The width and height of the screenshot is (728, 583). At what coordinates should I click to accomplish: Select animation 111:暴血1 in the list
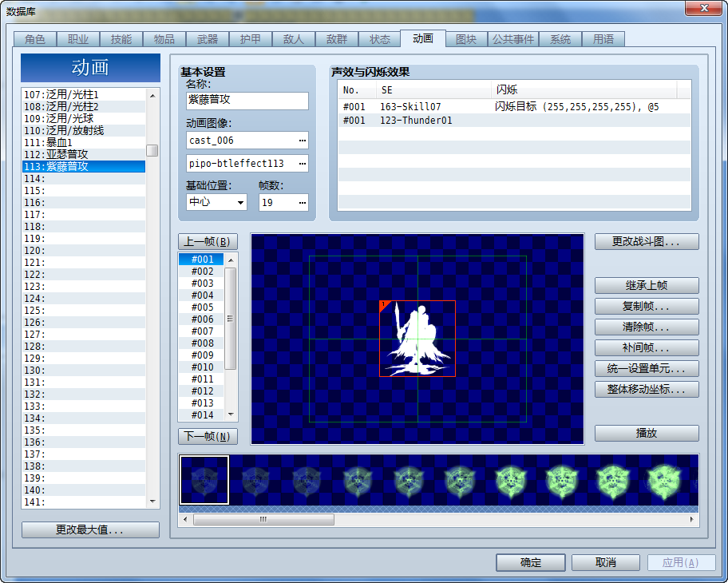[x=84, y=142]
